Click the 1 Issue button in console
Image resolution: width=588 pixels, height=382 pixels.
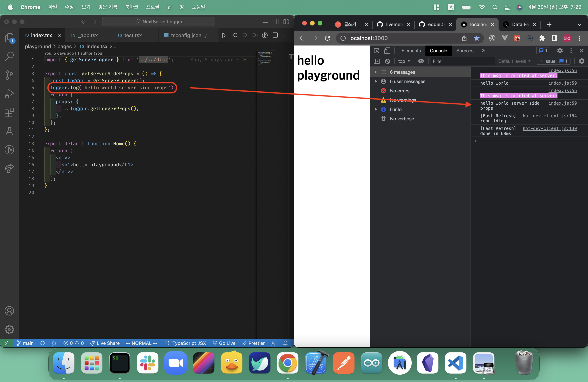[553, 61]
